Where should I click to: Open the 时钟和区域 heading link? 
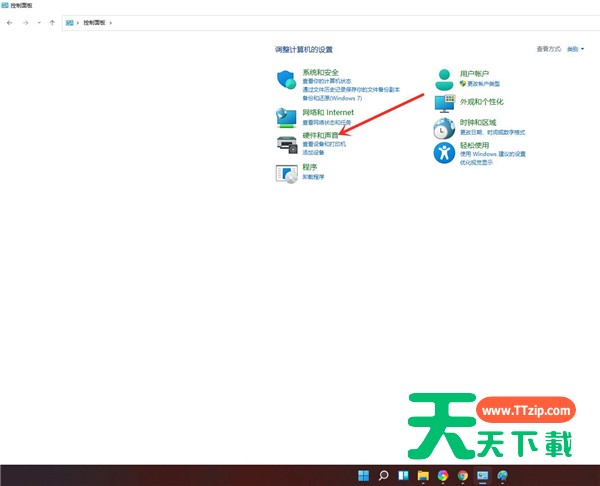click(x=478, y=122)
